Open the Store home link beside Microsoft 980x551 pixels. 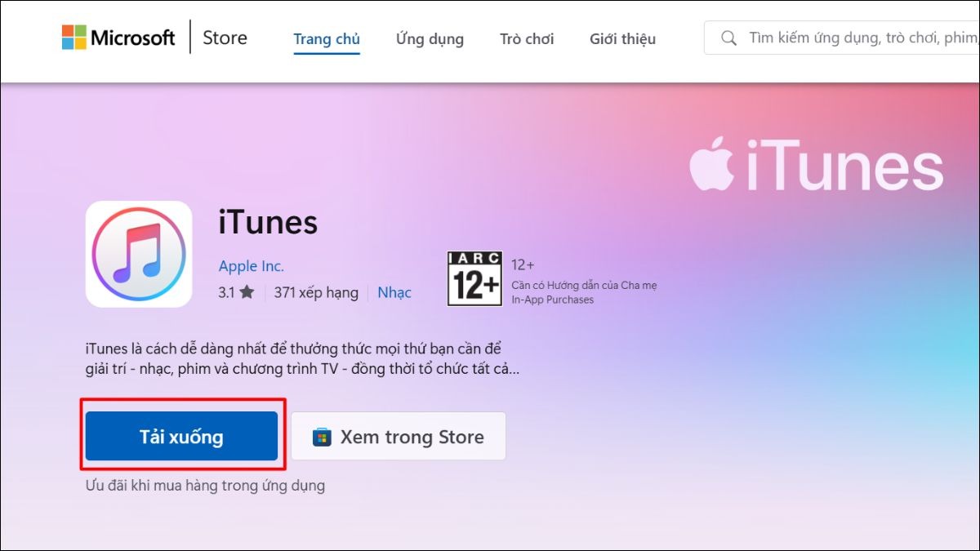[x=225, y=38]
